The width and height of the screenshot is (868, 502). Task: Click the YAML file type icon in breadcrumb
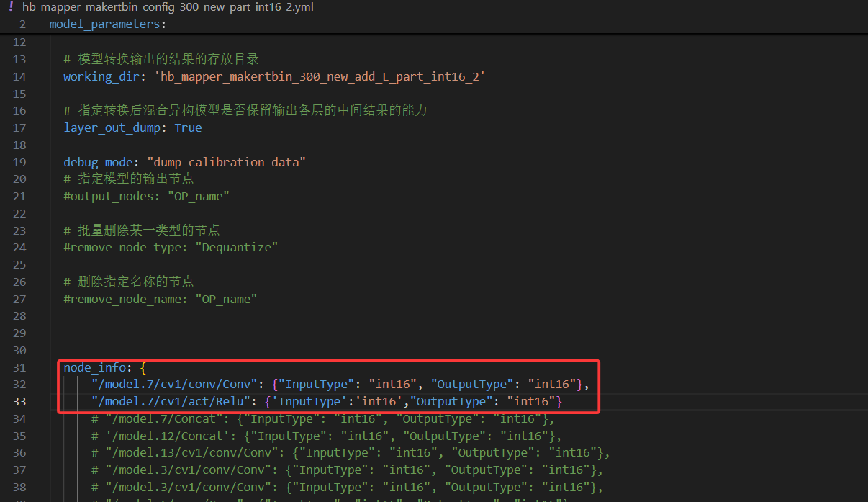tap(11, 7)
